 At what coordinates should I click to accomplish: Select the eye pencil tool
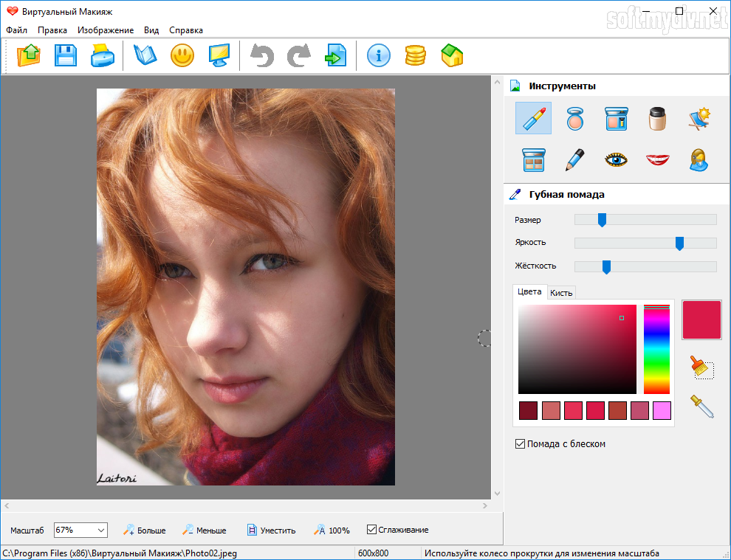pyautogui.click(x=574, y=160)
